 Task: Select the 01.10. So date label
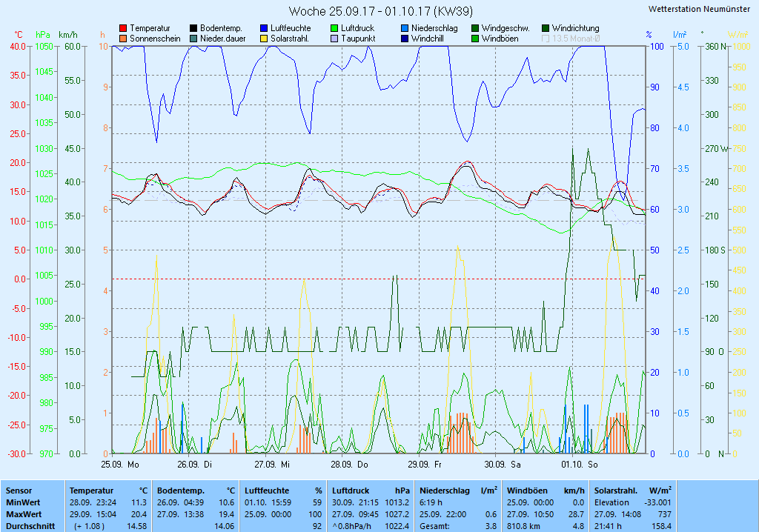tap(579, 465)
